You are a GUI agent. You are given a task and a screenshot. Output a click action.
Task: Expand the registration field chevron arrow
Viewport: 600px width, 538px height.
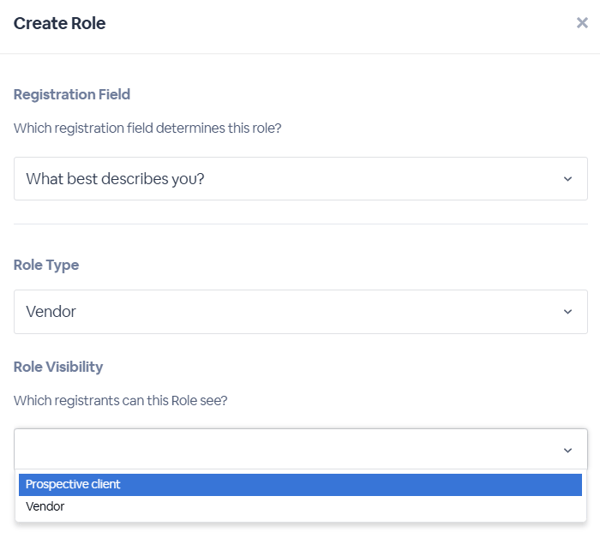(568, 179)
